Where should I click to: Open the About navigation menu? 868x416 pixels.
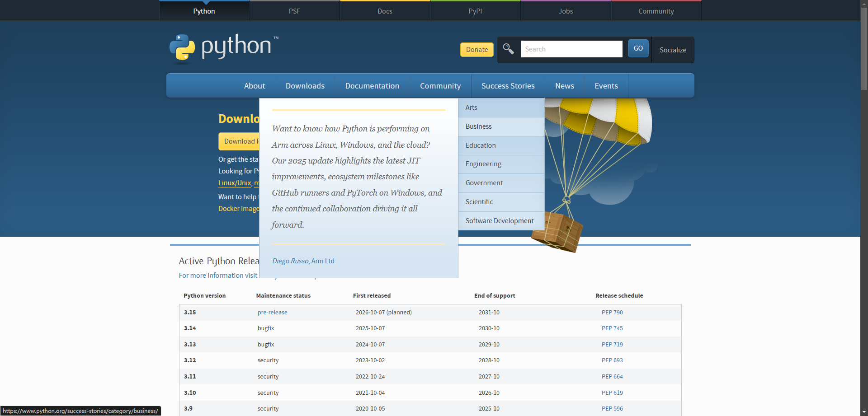tap(255, 86)
